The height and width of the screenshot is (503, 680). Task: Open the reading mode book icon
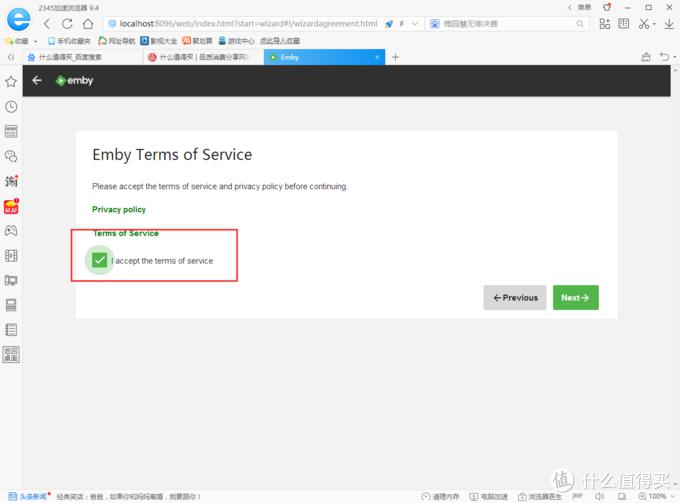click(624, 24)
